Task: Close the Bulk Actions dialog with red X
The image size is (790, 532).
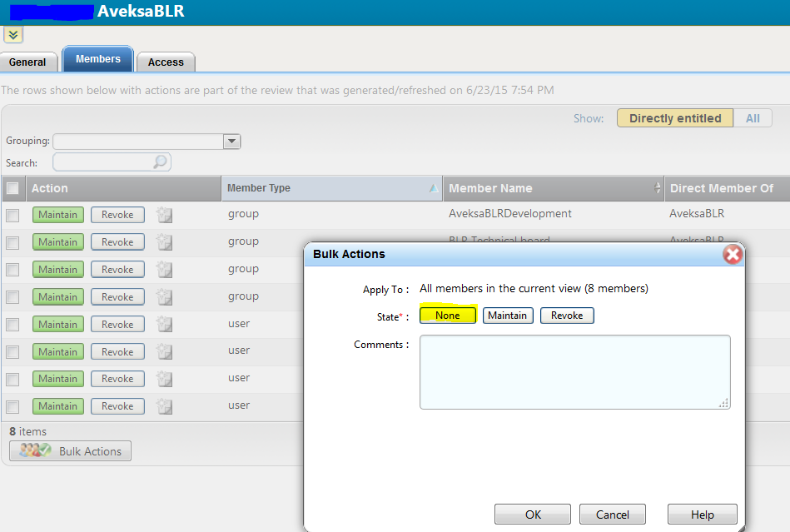Action: pos(733,255)
